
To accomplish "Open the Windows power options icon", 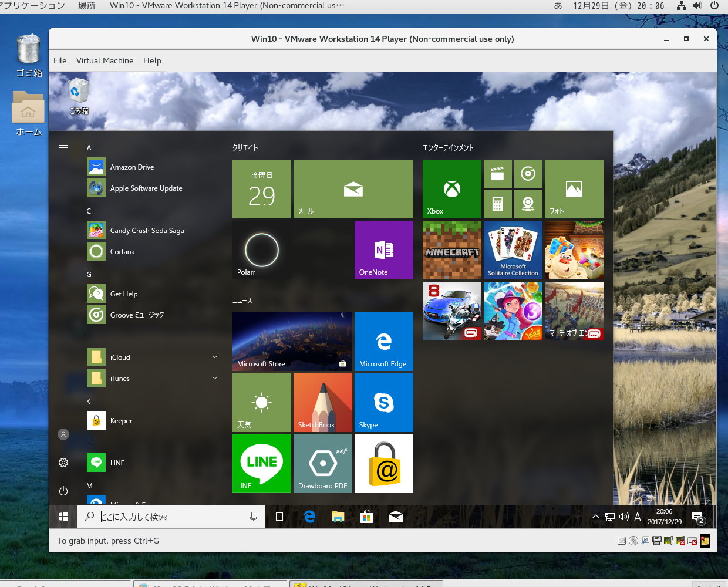I will click(x=63, y=491).
